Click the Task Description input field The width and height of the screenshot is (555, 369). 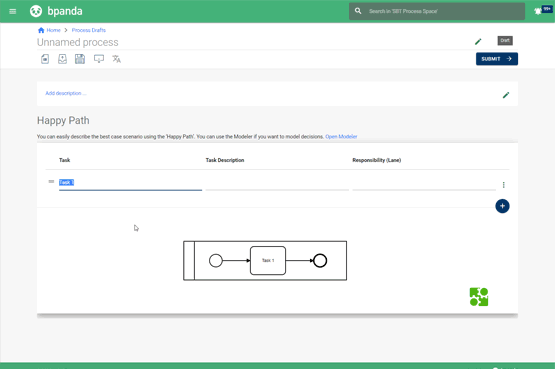277,184
